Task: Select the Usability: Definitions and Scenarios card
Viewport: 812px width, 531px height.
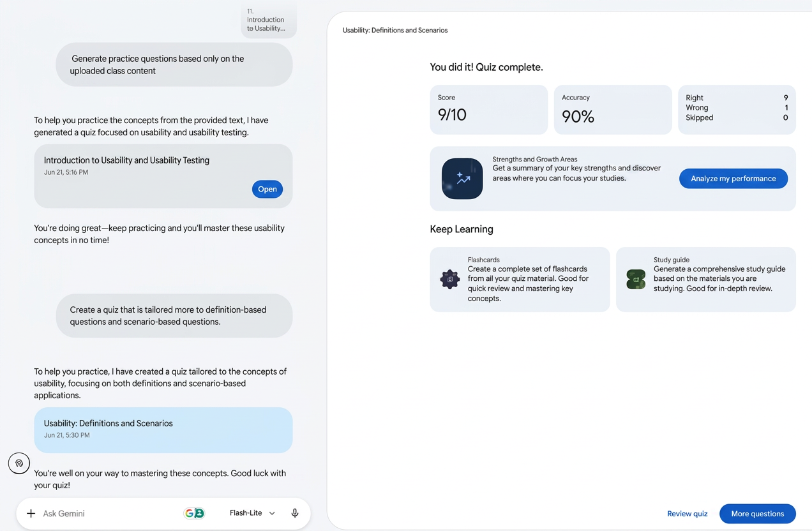Action: tap(163, 430)
